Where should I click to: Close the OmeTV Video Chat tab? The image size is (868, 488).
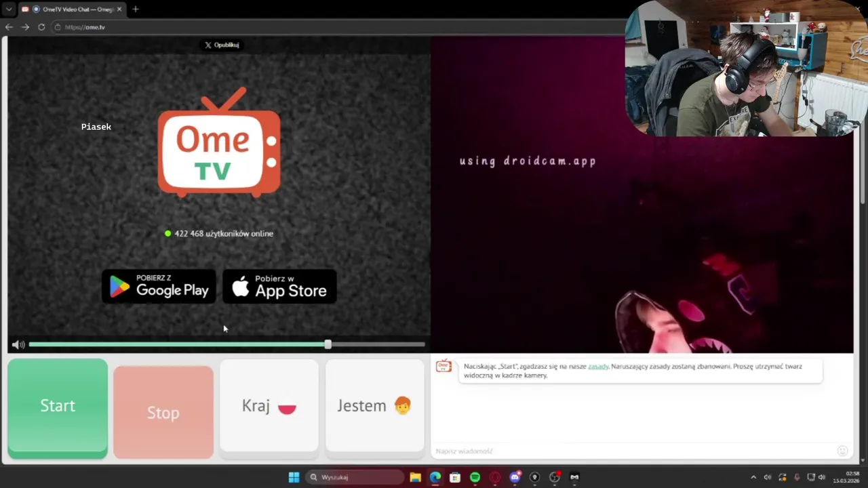coord(119,9)
